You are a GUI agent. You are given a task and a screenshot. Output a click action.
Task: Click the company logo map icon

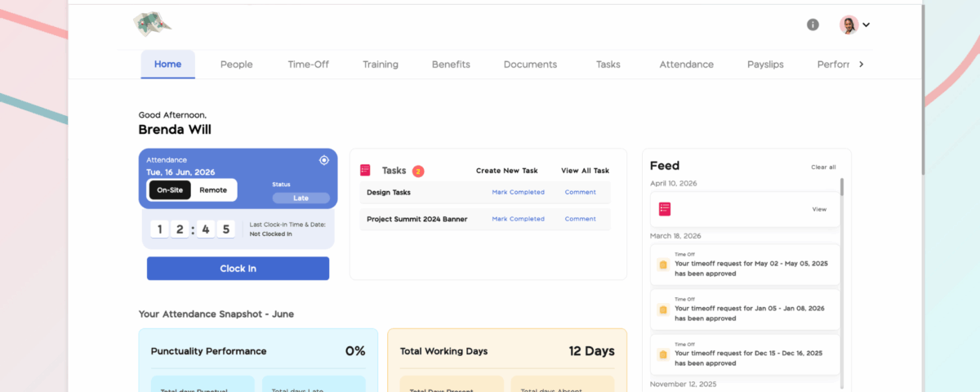pos(152,24)
